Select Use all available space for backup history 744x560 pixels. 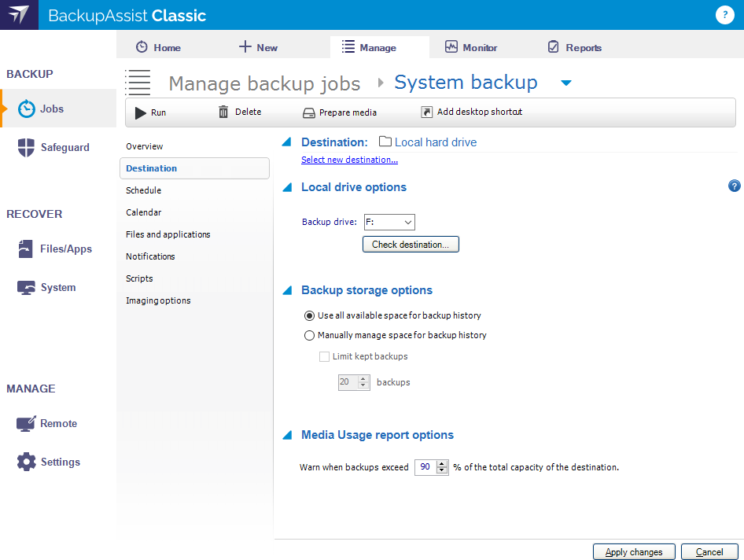pos(309,315)
